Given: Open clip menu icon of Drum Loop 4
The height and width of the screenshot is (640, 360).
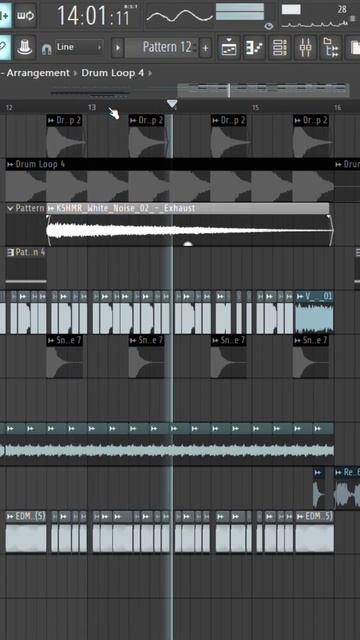Looking at the screenshot, I should [10, 164].
